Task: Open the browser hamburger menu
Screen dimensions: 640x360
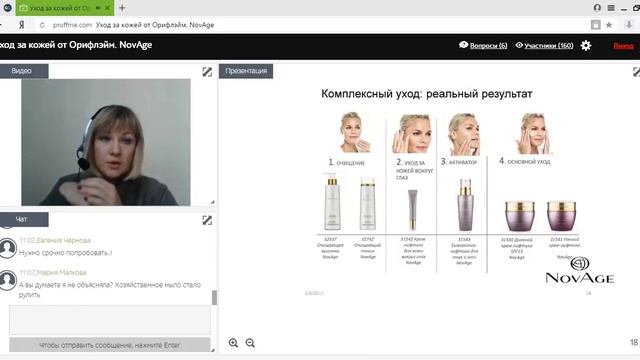Action: pyautogui.click(x=611, y=8)
